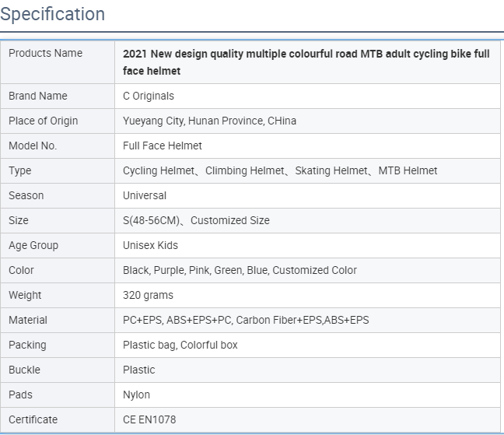Select the Buckle label

24,370
